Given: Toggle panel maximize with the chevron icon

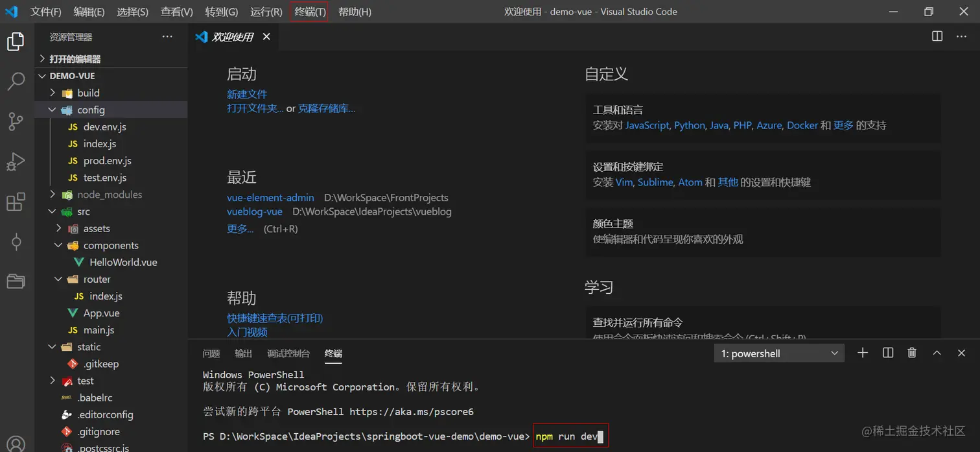Looking at the screenshot, I should click(937, 353).
